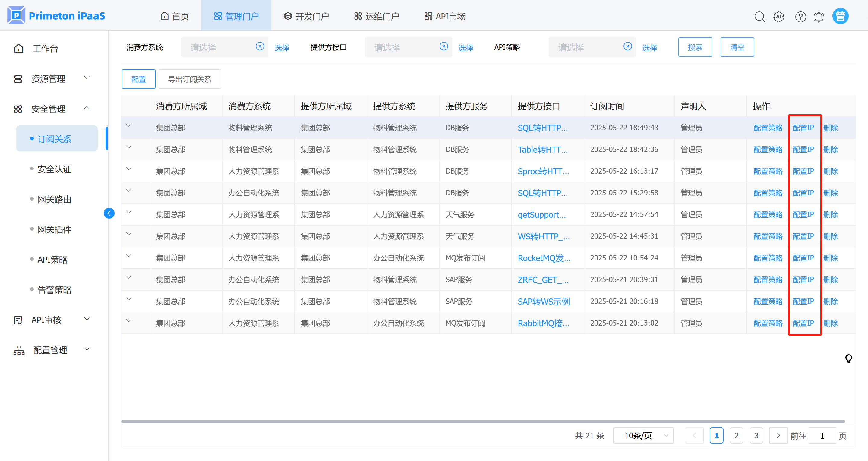This screenshot has width=868, height=461.
Task: Switch to the 开发门户 tab
Action: (306, 16)
